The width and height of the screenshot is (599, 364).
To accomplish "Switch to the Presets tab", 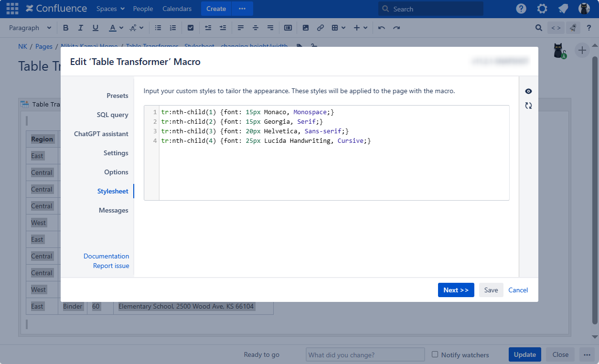I will (x=118, y=96).
